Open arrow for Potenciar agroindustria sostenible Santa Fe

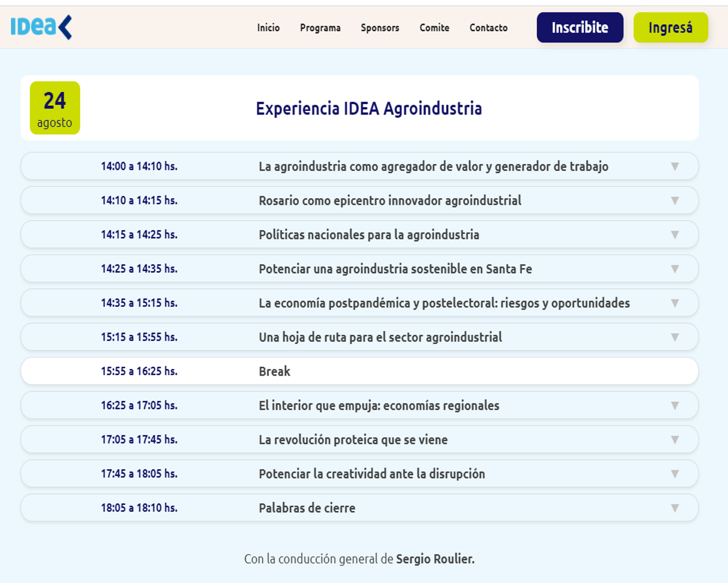(674, 269)
